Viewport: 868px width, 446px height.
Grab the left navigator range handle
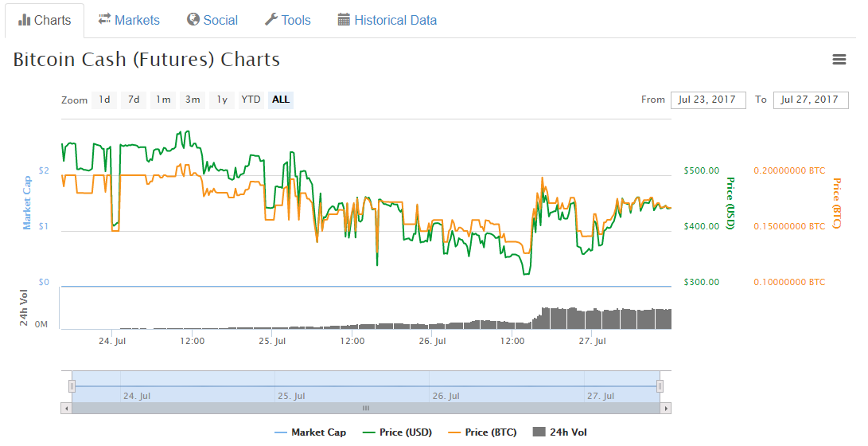point(72,386)
